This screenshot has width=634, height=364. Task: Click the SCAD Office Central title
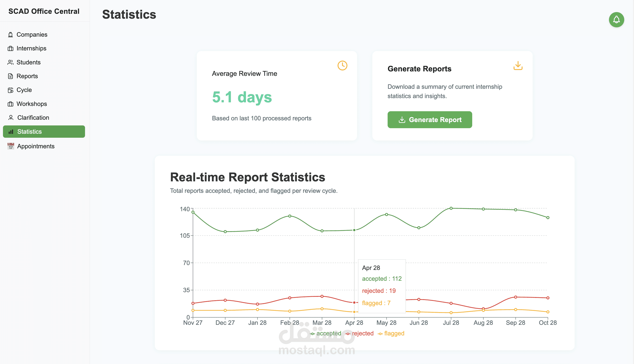(44, 11)
